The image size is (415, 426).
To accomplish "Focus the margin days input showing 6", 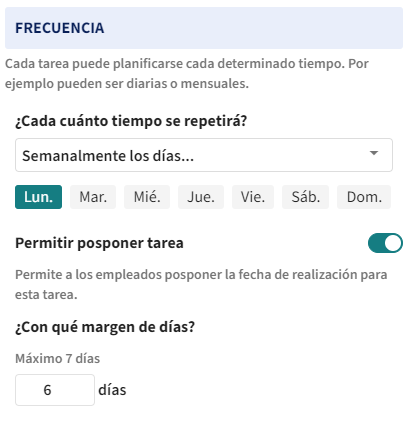I will click(55, 390).
